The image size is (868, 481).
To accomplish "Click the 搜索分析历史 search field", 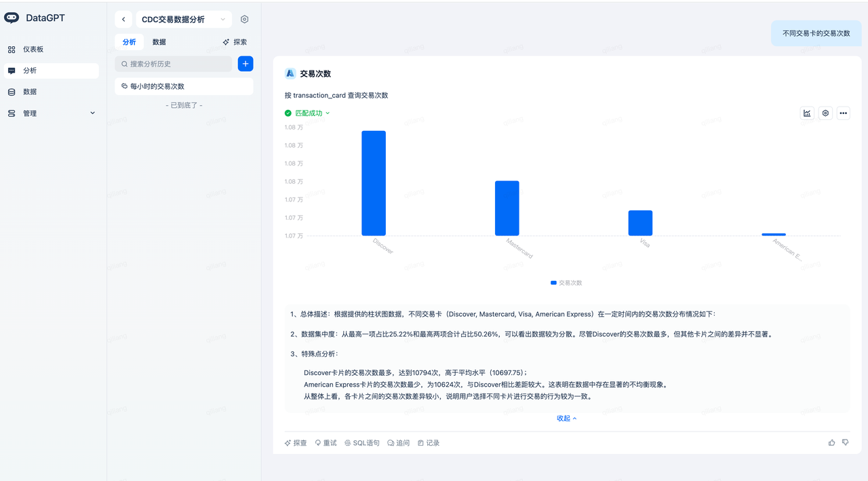I will [x=174, y=64].
